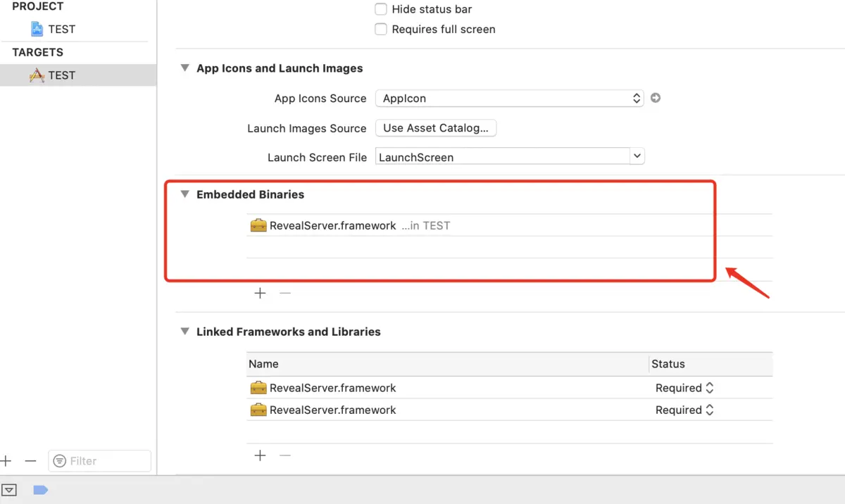845x504 pixels.
Task: Add a linked framework with the plus button
Action: tap(260, 455)
